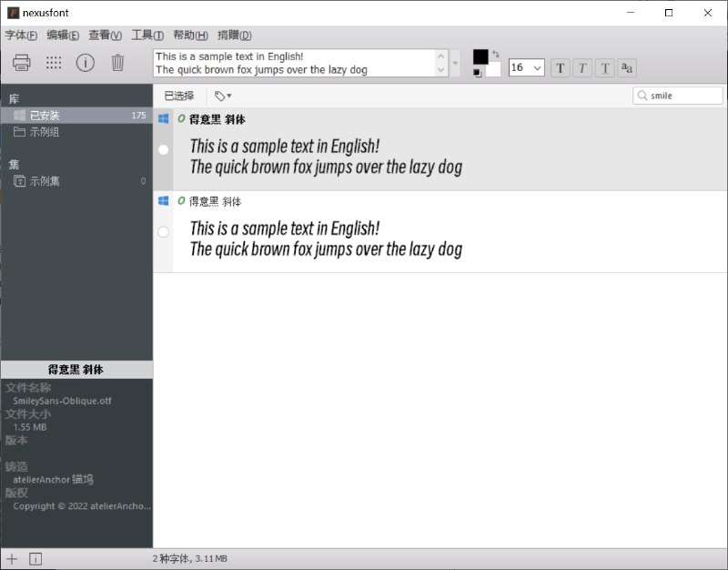Open the font size 16 dropdown
This screenshot has height=570, width=728.
[536, 68]
